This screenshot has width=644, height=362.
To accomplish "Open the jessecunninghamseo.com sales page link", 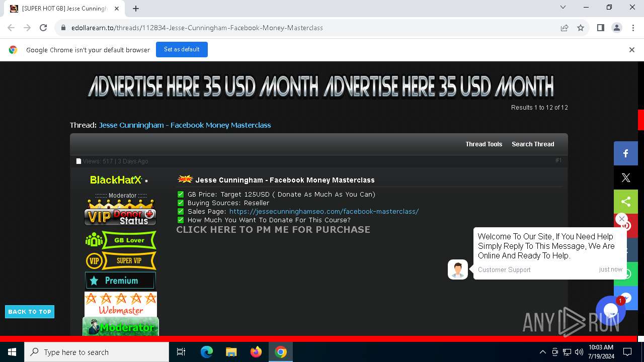I will coord(324,211).
